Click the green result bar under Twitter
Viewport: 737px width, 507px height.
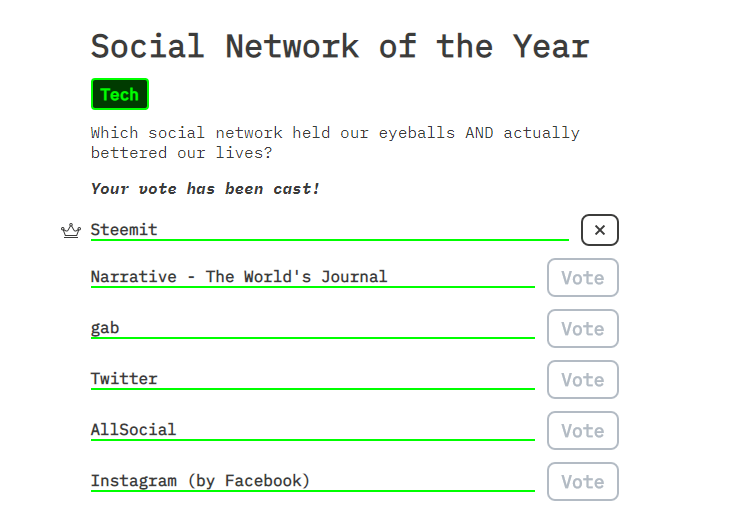(x=313, y=389)
